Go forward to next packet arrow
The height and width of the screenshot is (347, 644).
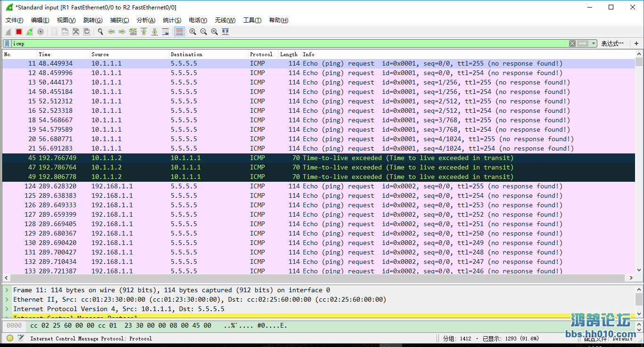[122, 32]
